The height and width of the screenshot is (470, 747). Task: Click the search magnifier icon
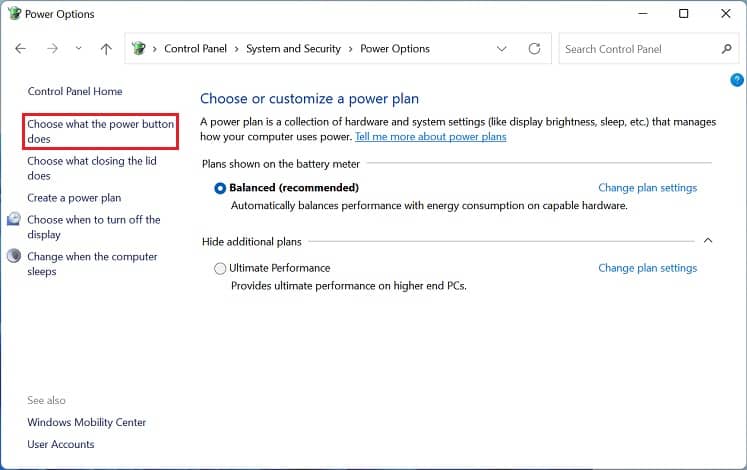coord(727,49)
